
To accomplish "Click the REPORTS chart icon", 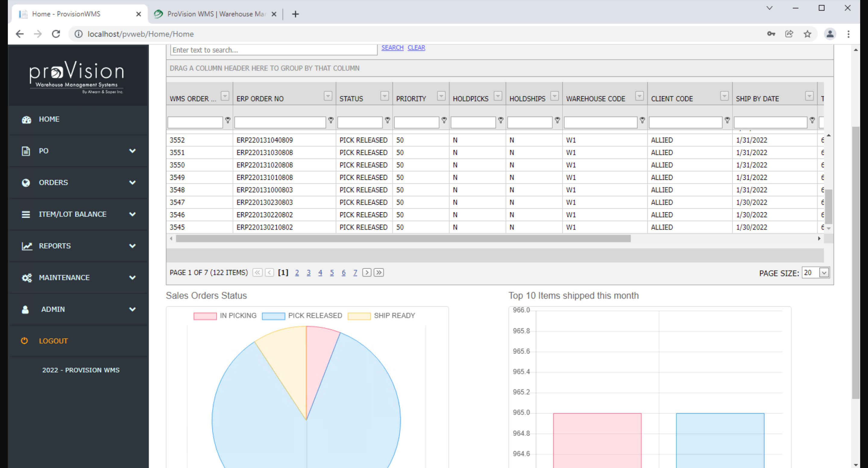I will [x=27, y=246].
